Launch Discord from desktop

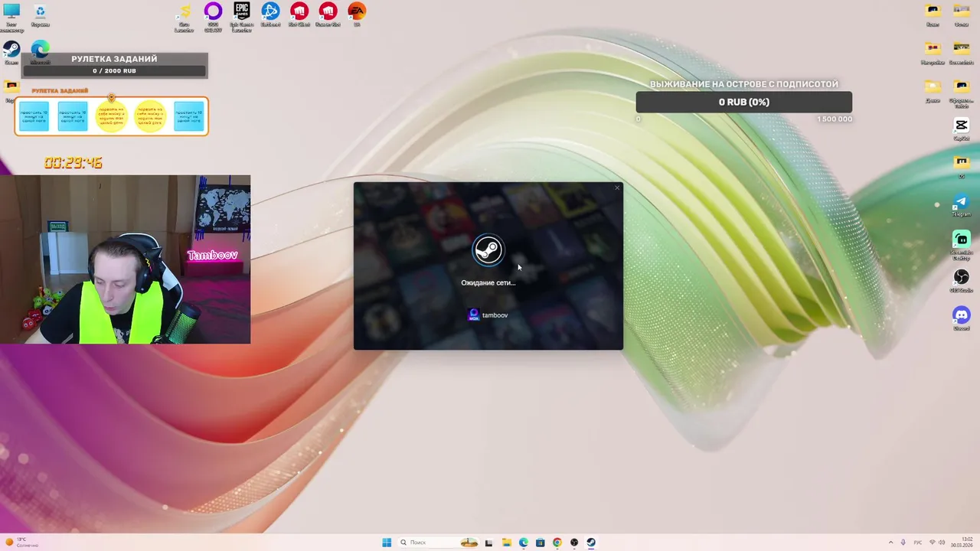click(x=962, y=318)
